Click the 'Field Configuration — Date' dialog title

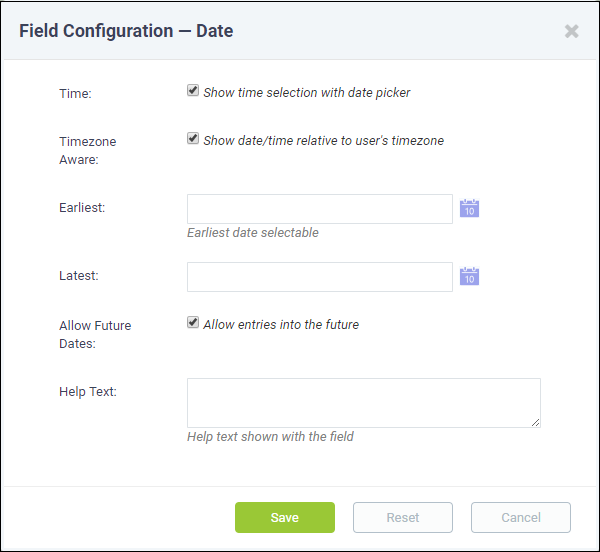pos(126,31)
